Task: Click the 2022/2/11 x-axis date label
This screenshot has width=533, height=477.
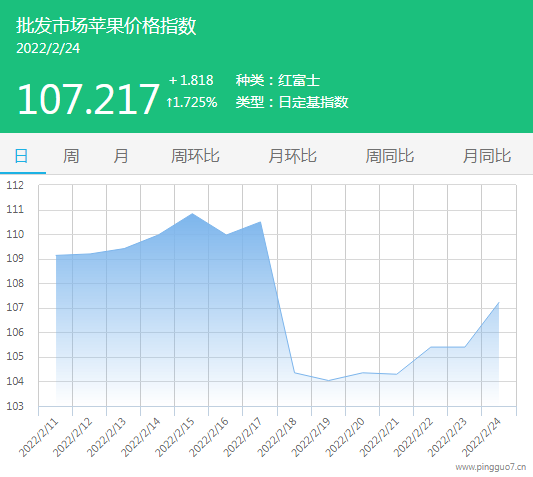Action: pos(39,438)
